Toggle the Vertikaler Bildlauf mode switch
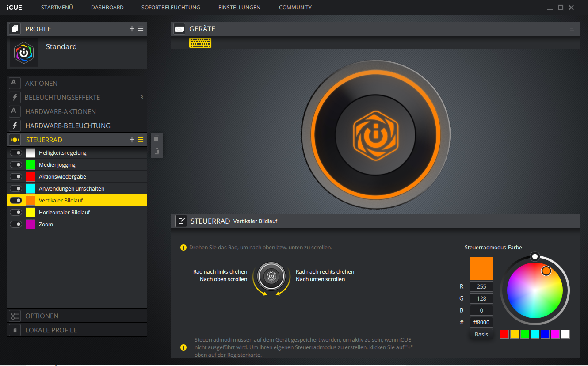588x366 pixels. click(x=16, y=200)
